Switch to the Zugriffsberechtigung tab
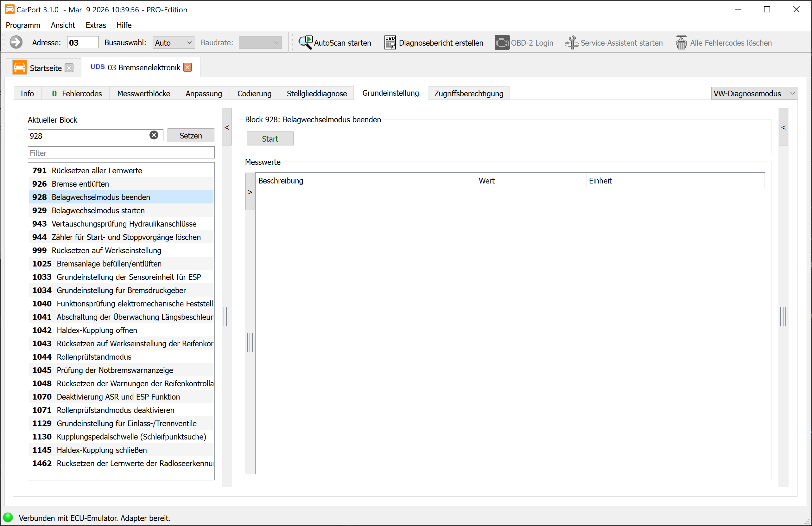This screenshot has width=812, height=526. coord(469,93)
